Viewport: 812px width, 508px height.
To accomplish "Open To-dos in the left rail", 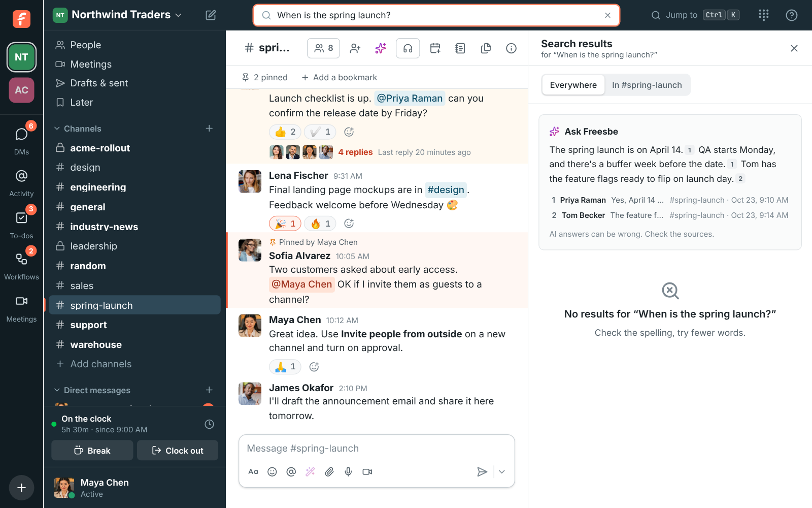I will [x=21, y=224].
